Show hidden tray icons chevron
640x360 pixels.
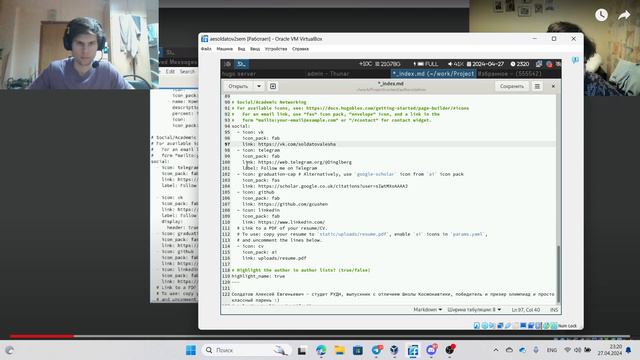(496, 350)
